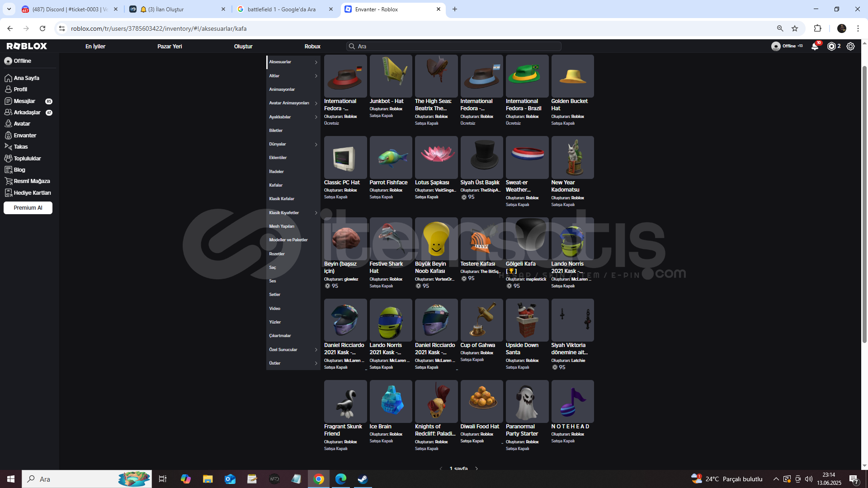Viewport: 868px width, 488px height.
Task: Open Steam from the Windows taskbar
Action: pos(363,479)
